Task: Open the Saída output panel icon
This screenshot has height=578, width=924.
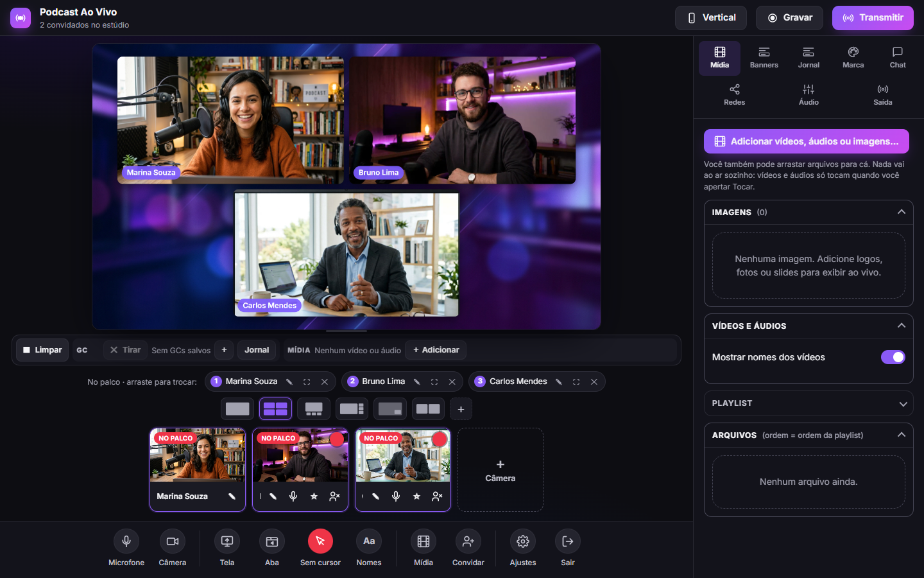Action: pyautogui.click(x=883, y=95)
